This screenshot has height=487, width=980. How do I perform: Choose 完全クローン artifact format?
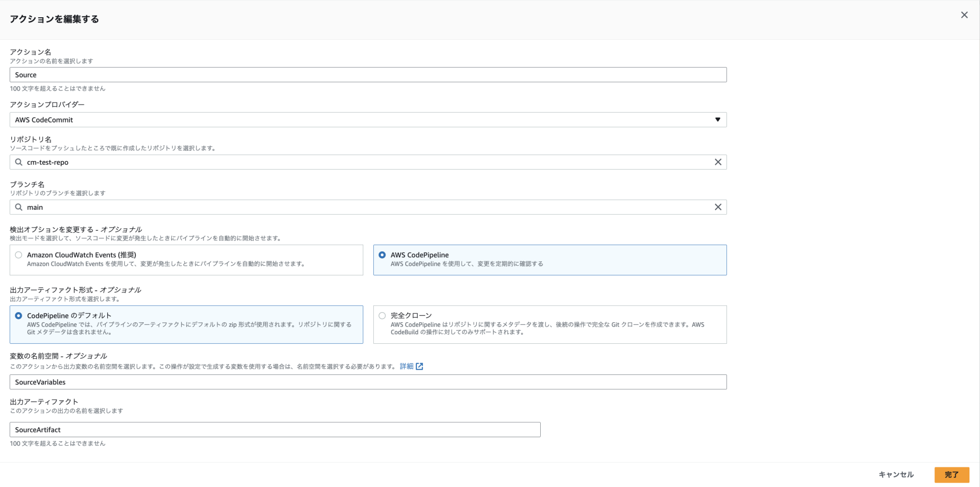[382, 316]
